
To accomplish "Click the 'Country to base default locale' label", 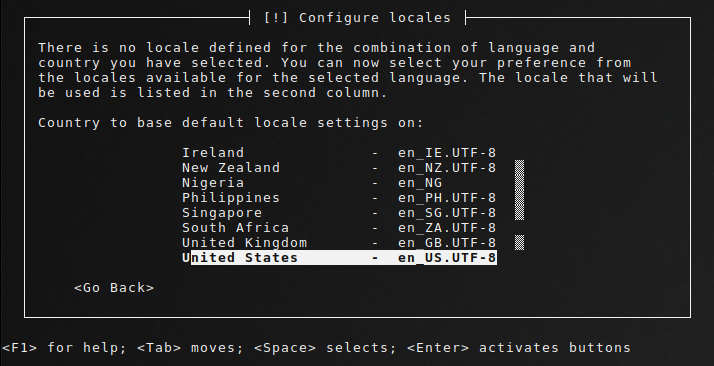I will tap(231, 123).
